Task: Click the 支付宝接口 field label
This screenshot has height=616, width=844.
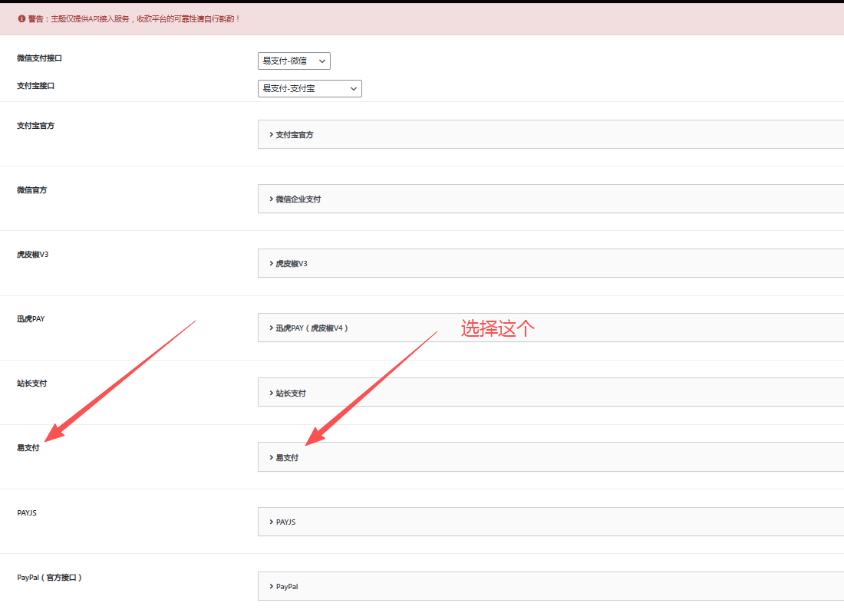Action: [x=36, y=86]
